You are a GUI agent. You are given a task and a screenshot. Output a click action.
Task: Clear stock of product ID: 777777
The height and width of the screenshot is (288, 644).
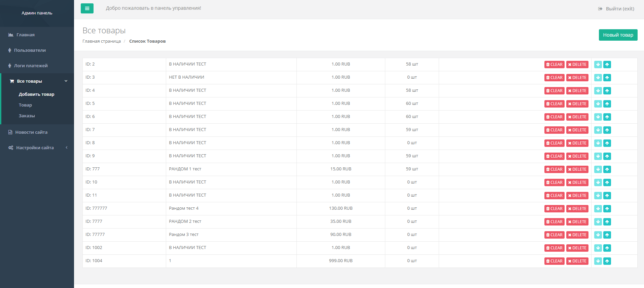point(554,209)
